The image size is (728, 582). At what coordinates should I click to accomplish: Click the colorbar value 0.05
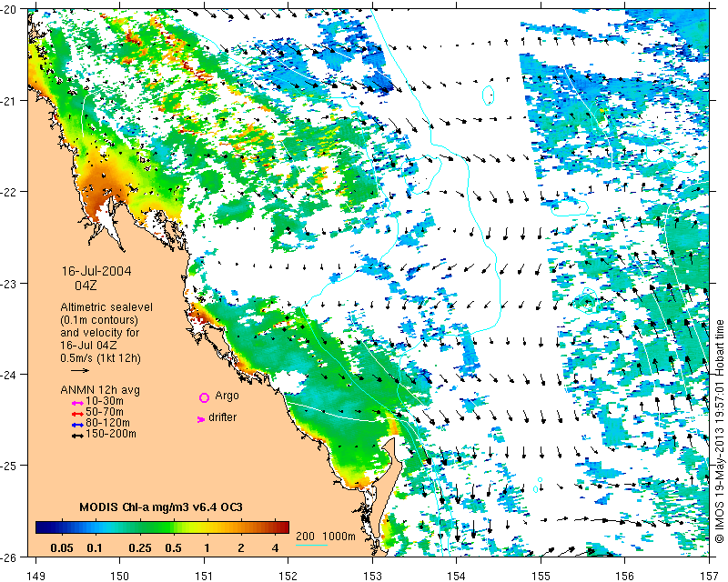(62, 548)
